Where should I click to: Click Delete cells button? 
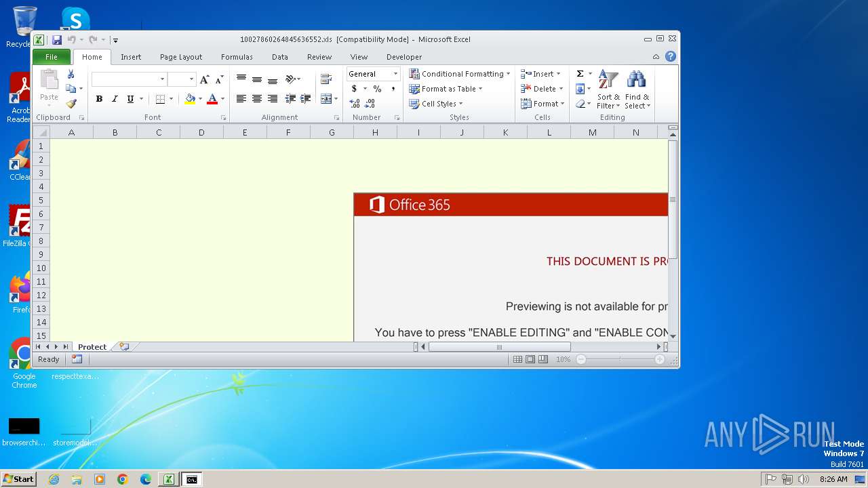[542, 89]
